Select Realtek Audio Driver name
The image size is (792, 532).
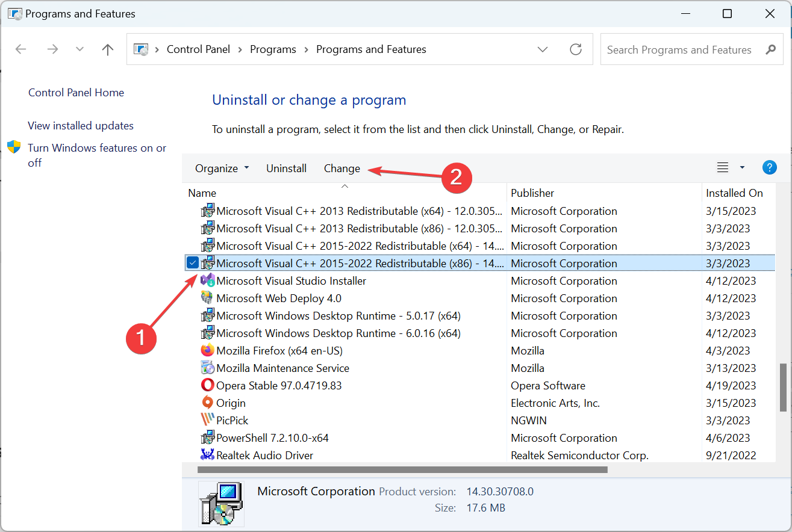tap(264, 456)
